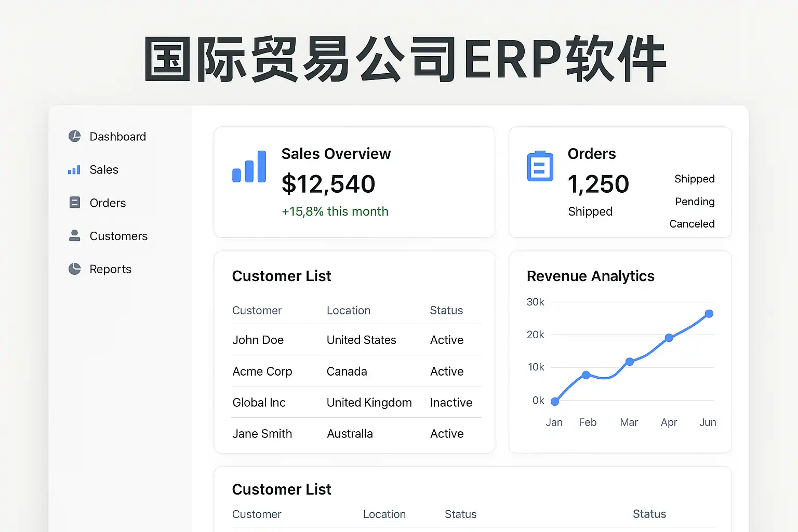Click the blue bar chart Sales Overview icon

pos(249,167)
